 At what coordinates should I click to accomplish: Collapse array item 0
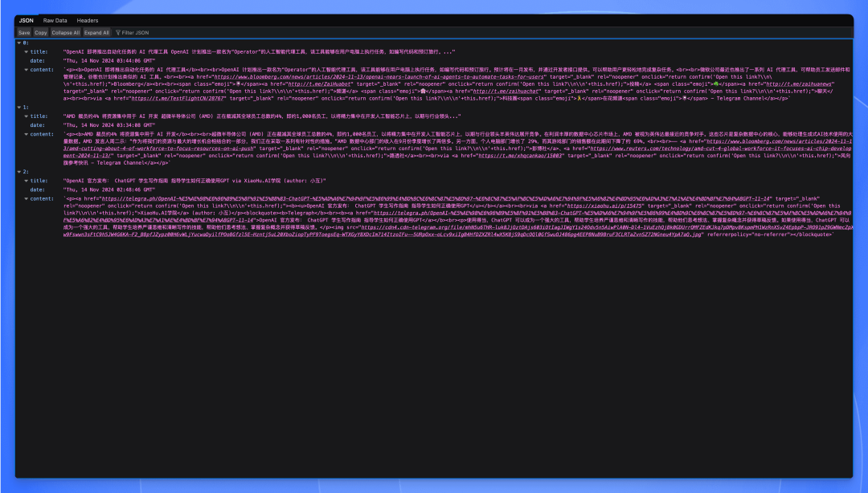coord(18,43)
